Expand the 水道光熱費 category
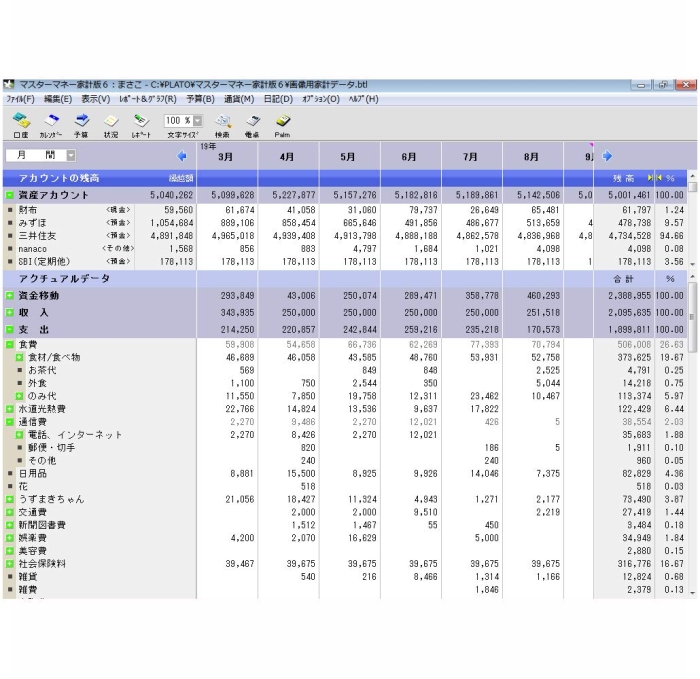This screenshot has height=679, width=700. [x=9, y=409]
